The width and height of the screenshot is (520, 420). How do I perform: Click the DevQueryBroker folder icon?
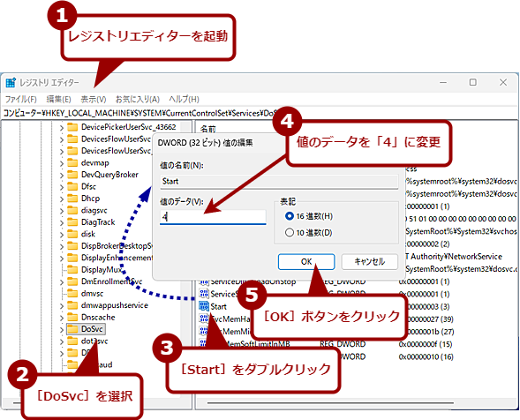(72, 175)
